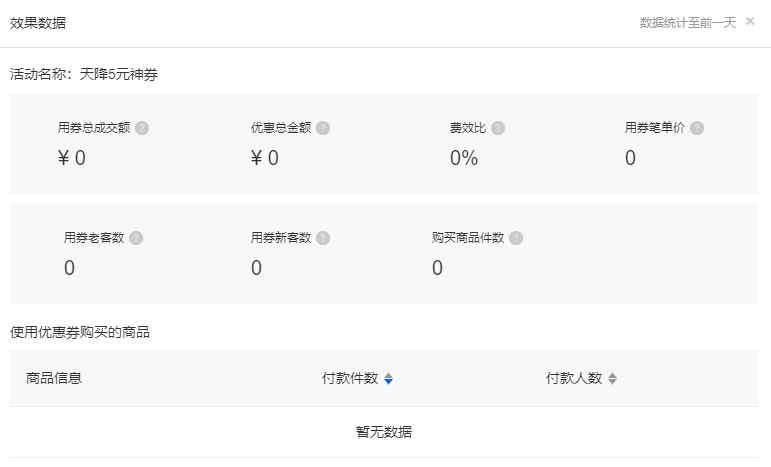Click the 效果数据 dialog title
The height and width of the screenshot is (467, 771).
coord(38,22)
